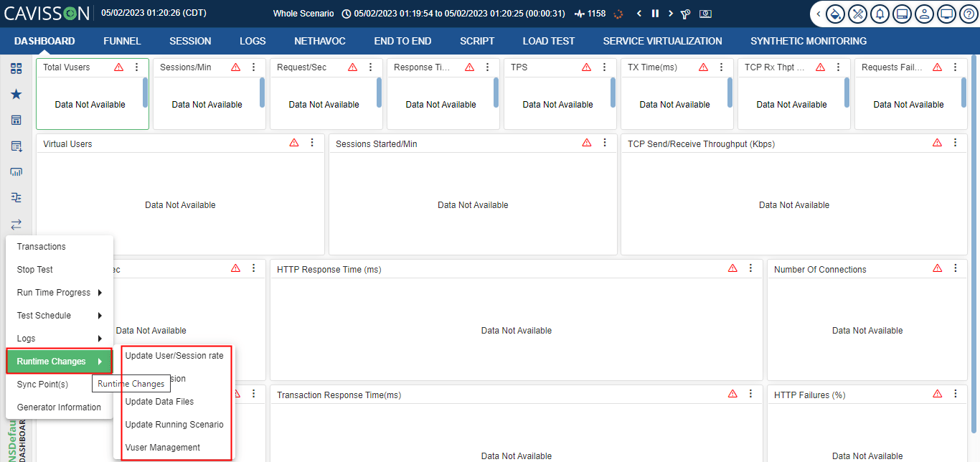
Task: Select Stop Test menu entry
Action: [x=60, y=270]
